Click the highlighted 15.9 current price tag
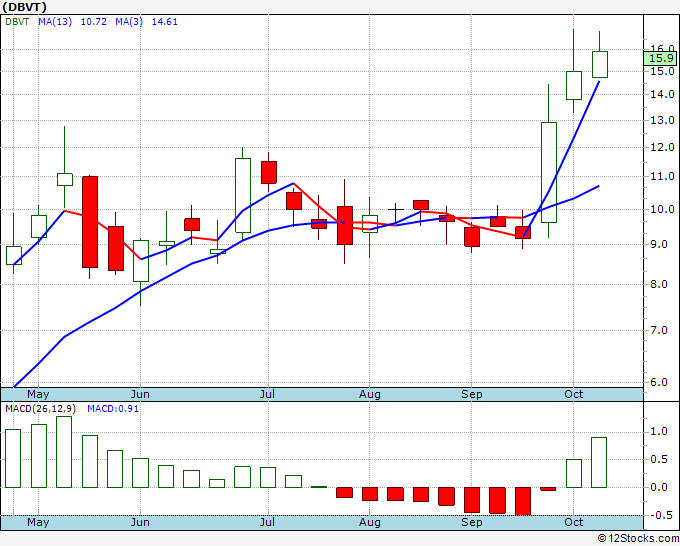Viewport: 680px width, 546px height. [x=660, y=59]
